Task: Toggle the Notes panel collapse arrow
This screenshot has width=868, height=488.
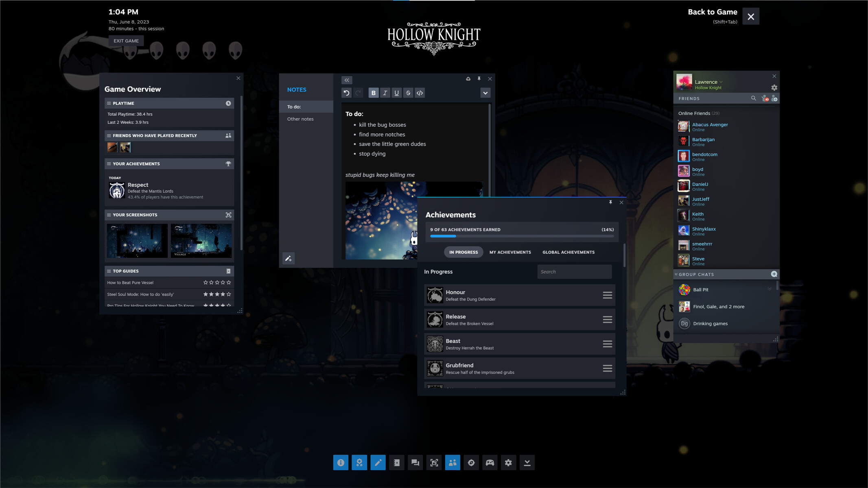Action: click(346, 80)
